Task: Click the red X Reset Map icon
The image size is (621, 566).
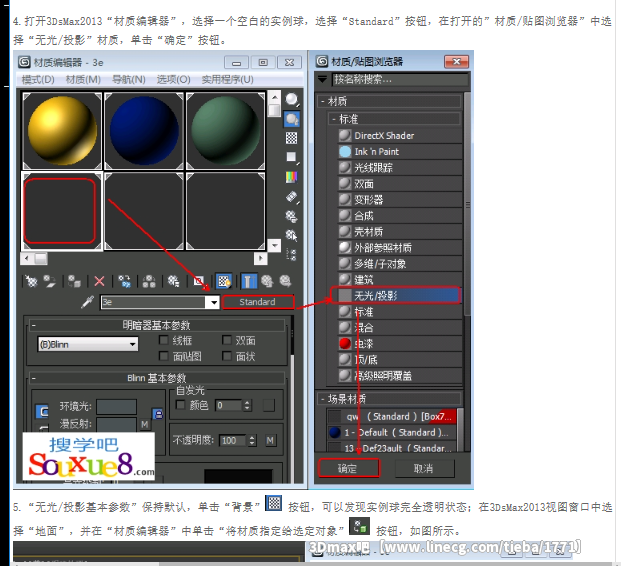Action: 99,281
